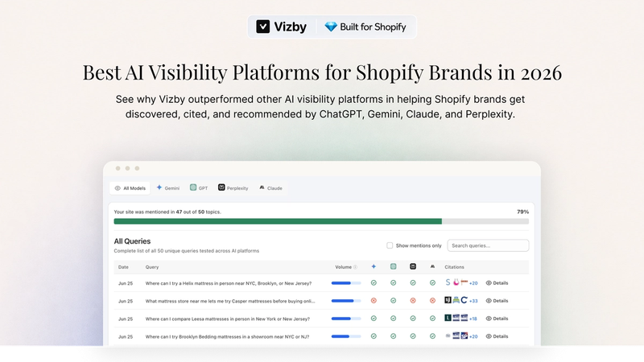Viewport: 644px width, 362px height.
Task: Click the All Queries heading
Action: coord(132,241)
